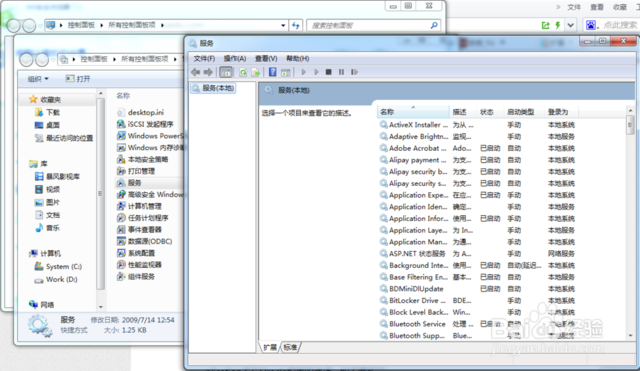Select 服务(本地) in the console tree

click(213, 88)
